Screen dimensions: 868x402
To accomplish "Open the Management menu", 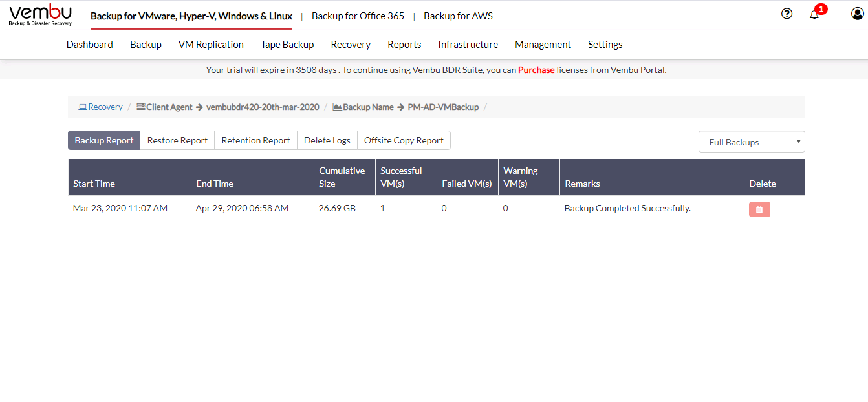I will click(x=543, y=45).
